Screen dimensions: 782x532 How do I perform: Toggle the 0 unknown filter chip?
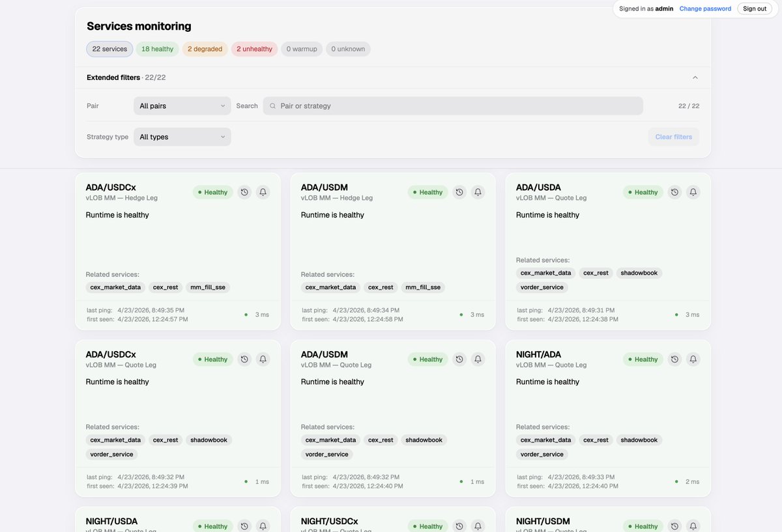(348, 49)
